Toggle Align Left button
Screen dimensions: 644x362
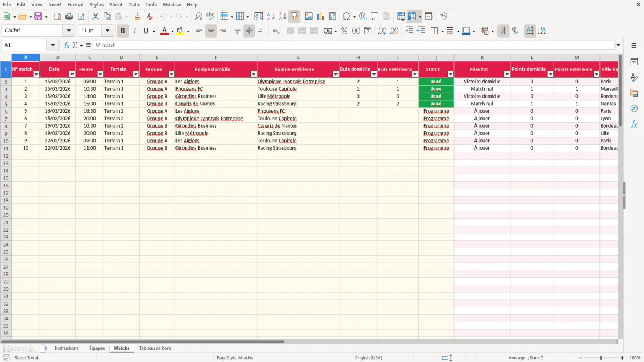(199, 31)
